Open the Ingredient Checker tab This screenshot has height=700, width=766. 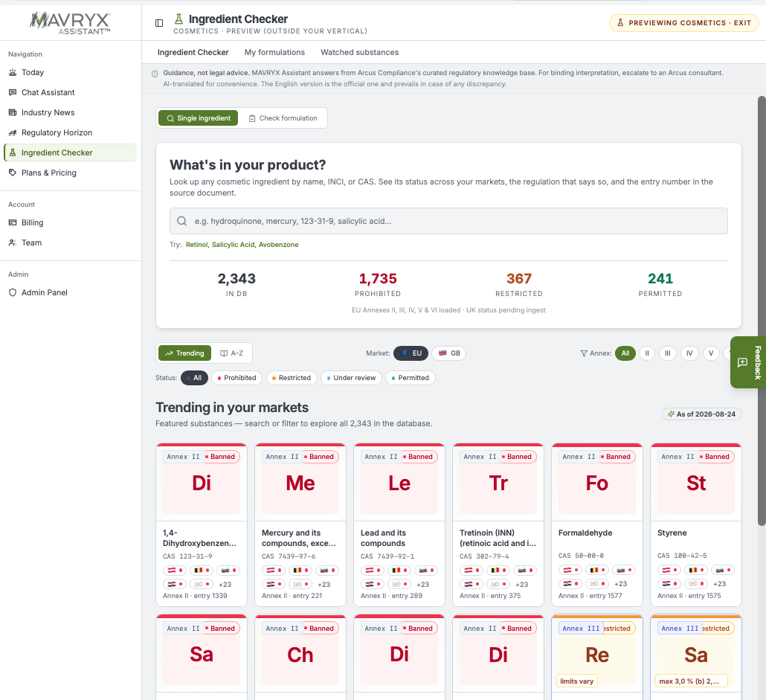pyautogui.click(x=193, y=52)
